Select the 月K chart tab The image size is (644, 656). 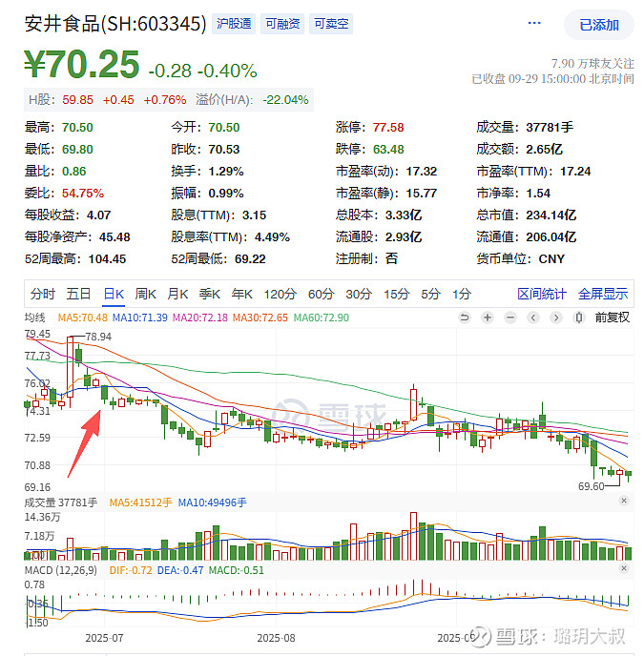click(x=177, y=294)
